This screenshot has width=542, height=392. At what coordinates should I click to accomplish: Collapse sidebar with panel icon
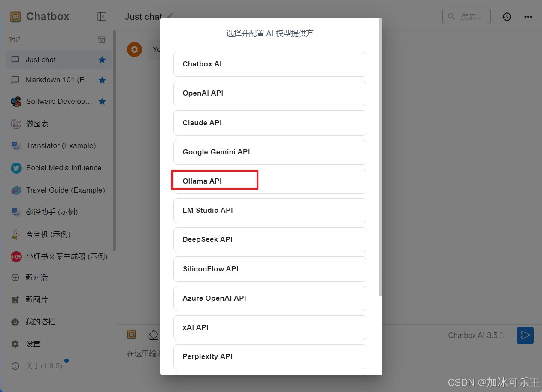102,16
